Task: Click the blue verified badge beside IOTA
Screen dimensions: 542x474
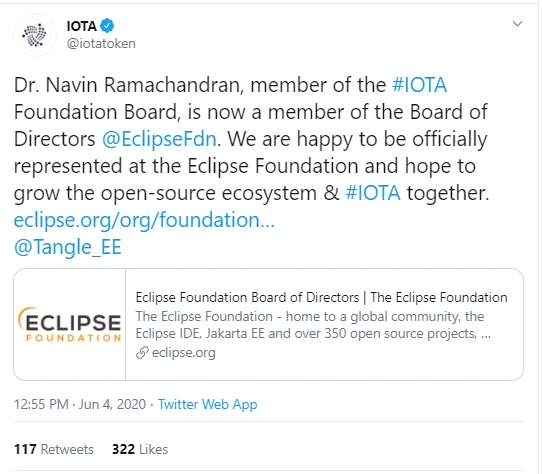Action: click(107, 26)
